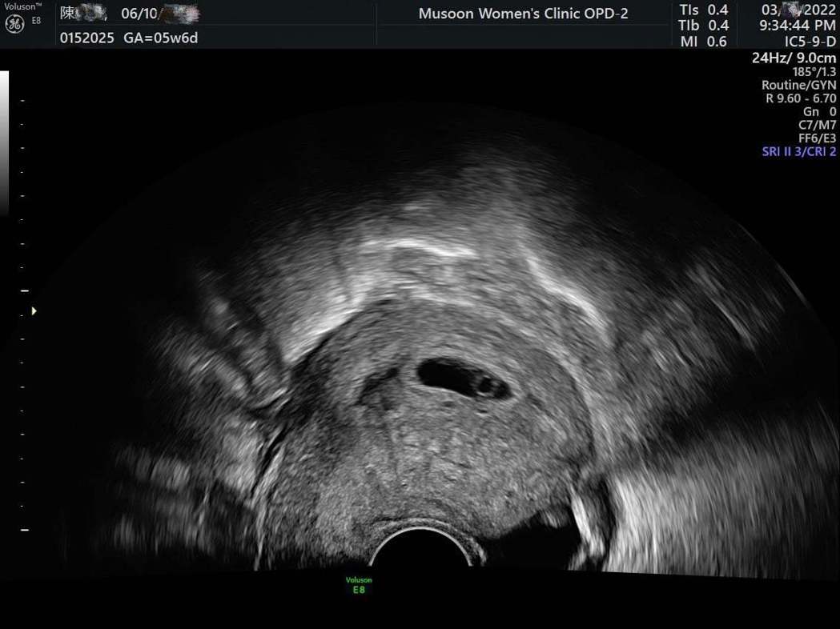Select the IC5-9-D probe label

(810, 42)
